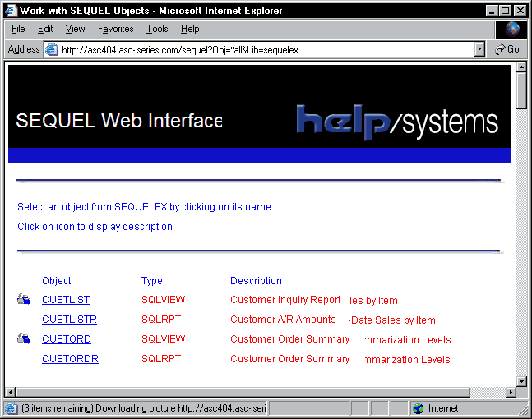Click 'Customer A/R Amounts' description

[x=283, y=320]
